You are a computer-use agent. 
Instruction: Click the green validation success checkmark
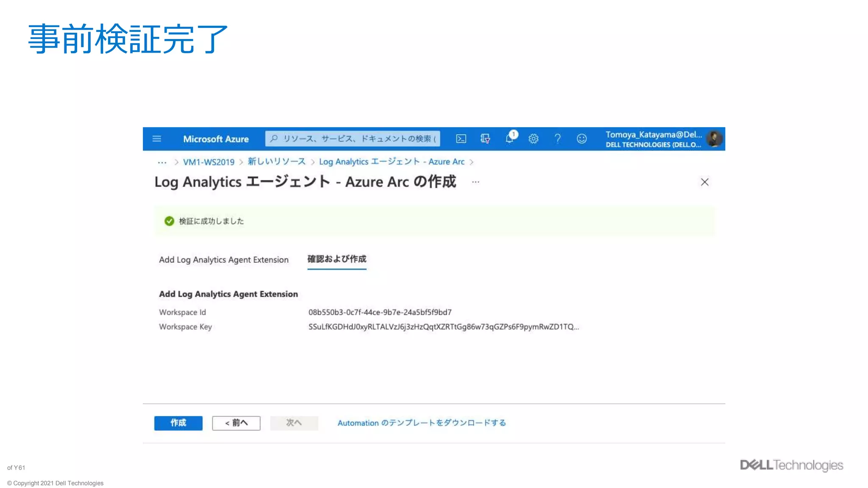[169, 221]
